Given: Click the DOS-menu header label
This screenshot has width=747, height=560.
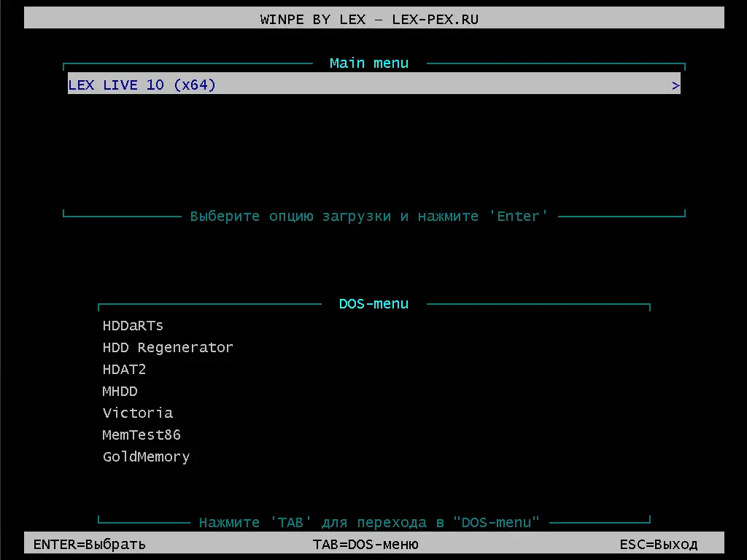Looking at the screenshot, I should click(373, 303).
